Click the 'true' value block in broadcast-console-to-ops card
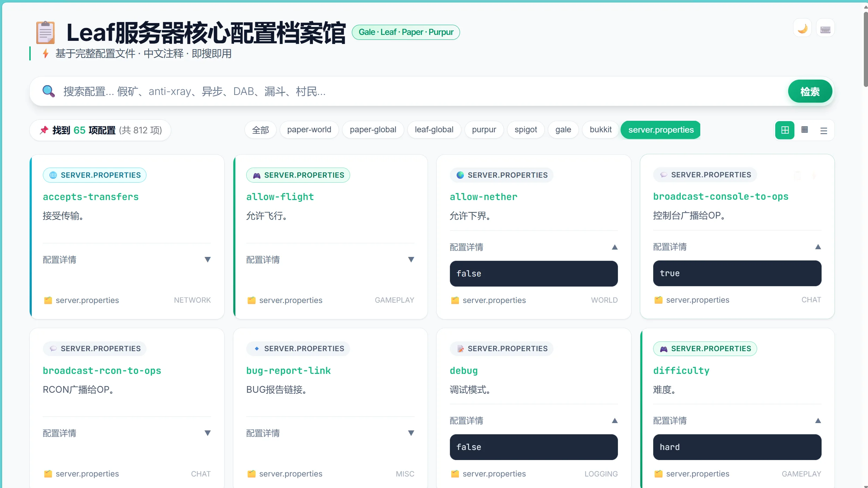The width and height of the screenshot is (868, 488). coord(737,273)
